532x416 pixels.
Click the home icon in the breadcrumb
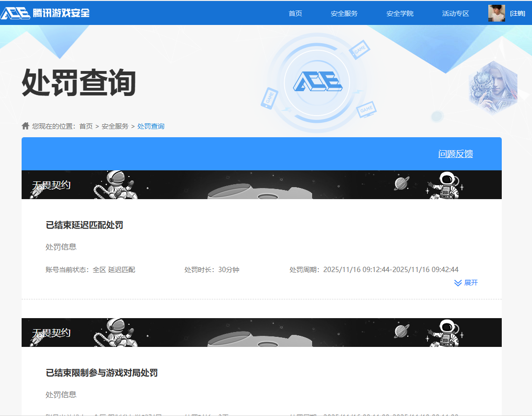tap(25, 126)
